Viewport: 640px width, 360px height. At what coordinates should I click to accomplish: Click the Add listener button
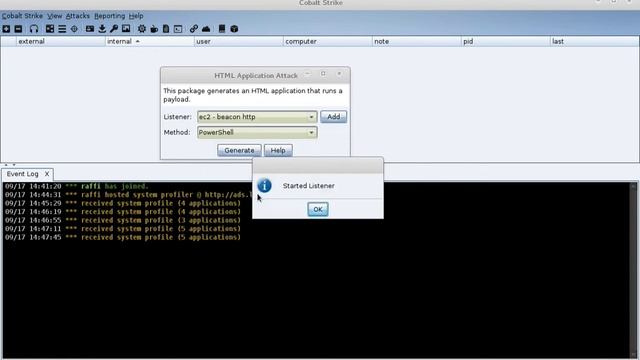pos(333,117)
